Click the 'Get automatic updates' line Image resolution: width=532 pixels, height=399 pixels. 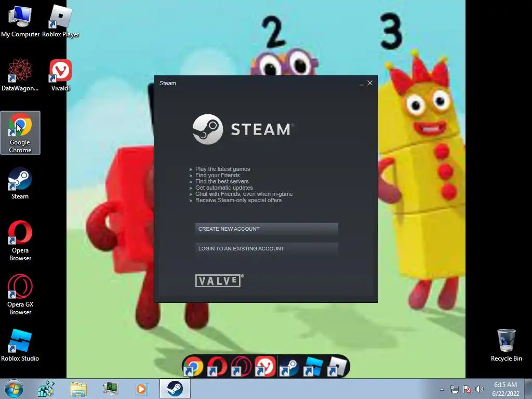(x=224, y=188)
